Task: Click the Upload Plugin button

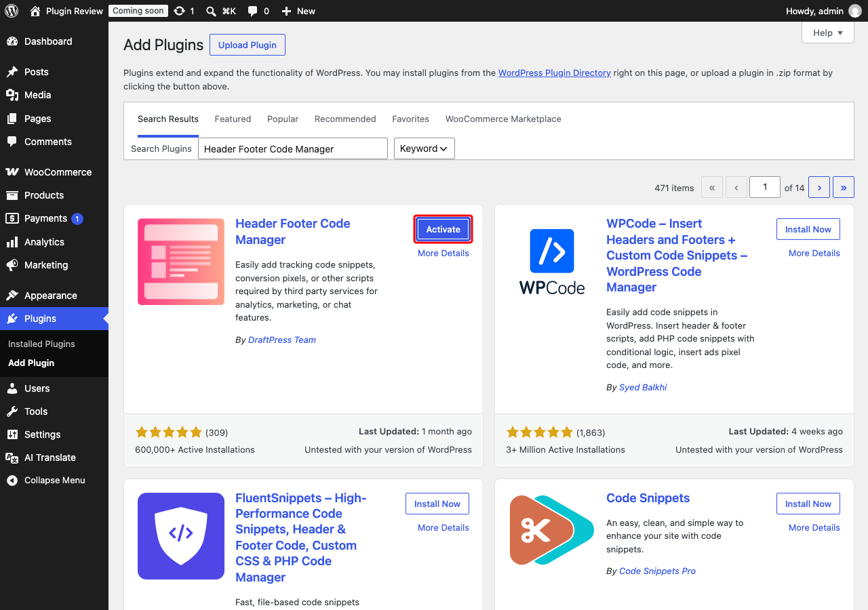Action: tap(248, 45)
